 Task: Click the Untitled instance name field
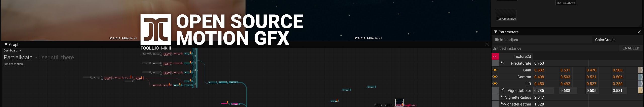555,48
